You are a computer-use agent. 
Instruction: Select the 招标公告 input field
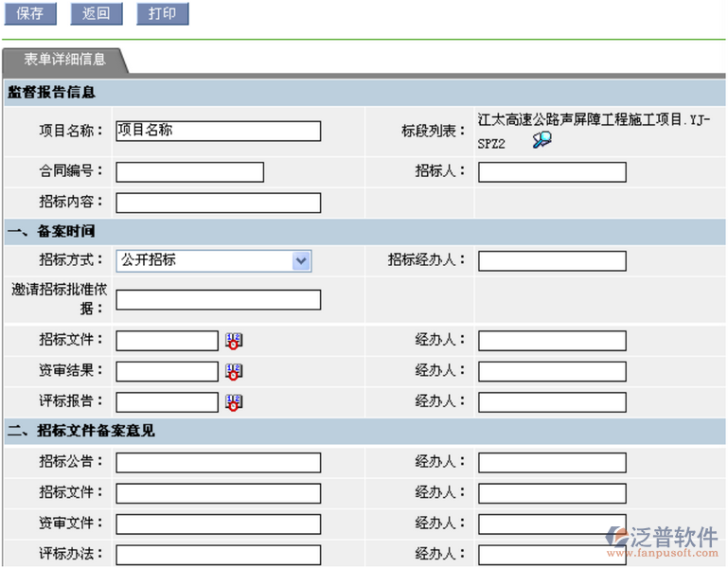click(218, 463)
